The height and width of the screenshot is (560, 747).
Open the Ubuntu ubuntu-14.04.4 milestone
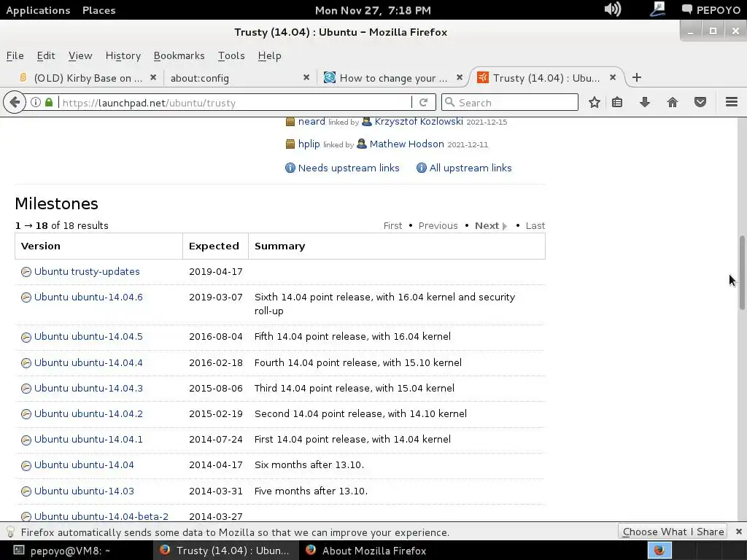(x=88, y=362)
